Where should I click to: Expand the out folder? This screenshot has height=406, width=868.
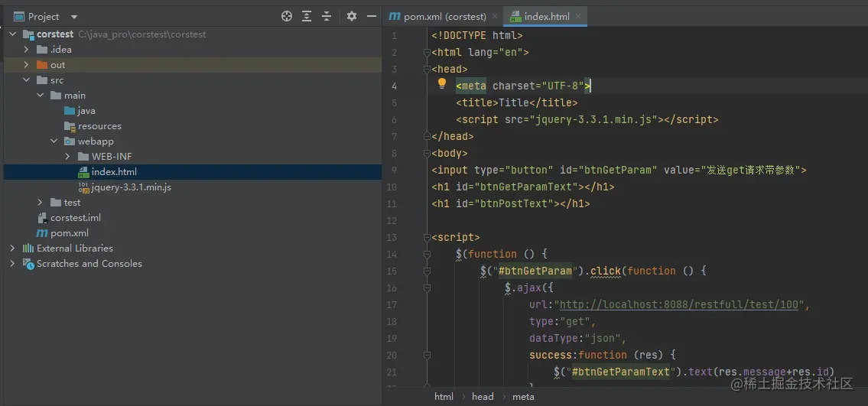pyautogui.click(x=26, y=65)
